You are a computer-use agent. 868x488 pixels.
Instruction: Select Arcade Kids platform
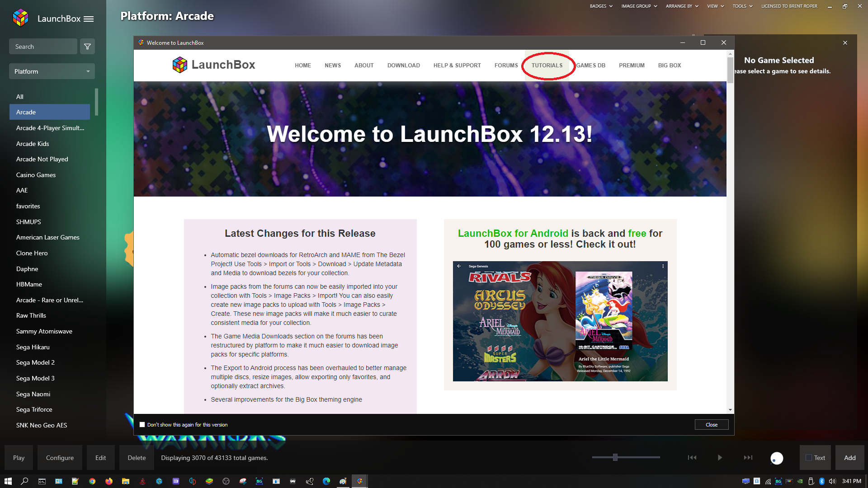click(50, 144)
